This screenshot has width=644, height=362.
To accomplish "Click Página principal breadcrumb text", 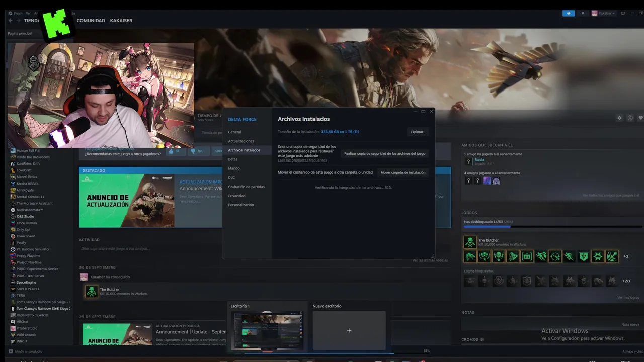I will (x=20, y=33).
